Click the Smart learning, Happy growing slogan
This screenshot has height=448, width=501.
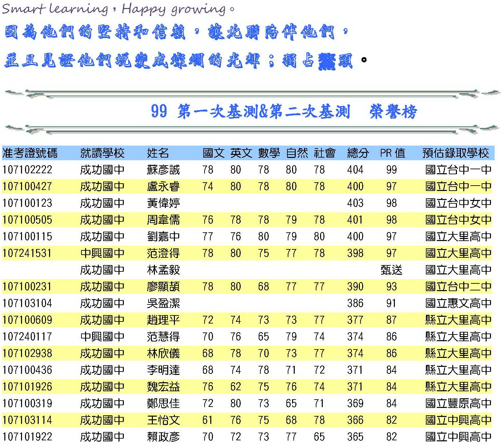(118, 9)
